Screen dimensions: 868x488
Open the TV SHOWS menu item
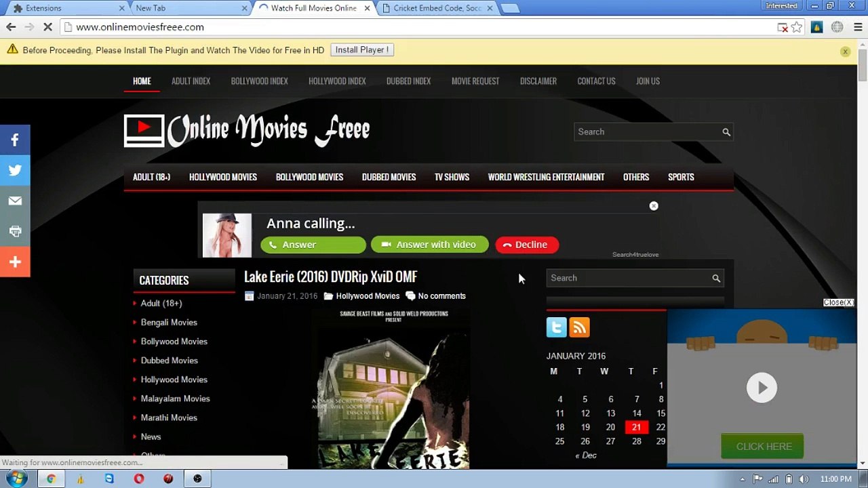452,177
